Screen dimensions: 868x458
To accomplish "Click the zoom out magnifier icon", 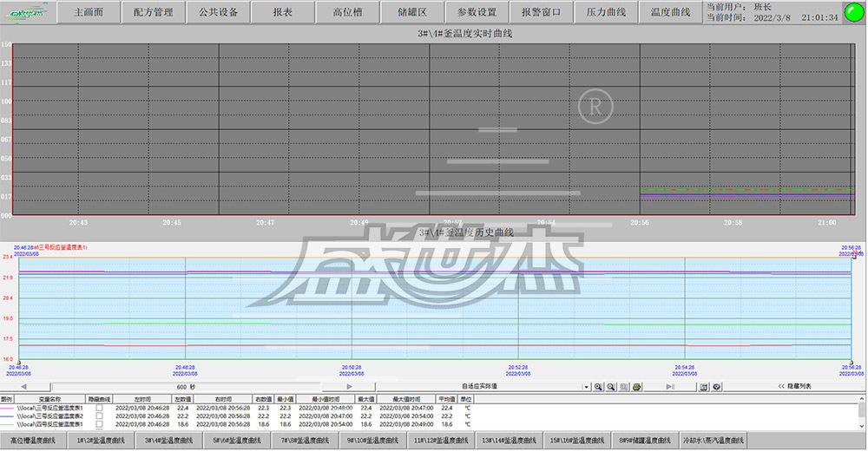I will click(611, 387).
